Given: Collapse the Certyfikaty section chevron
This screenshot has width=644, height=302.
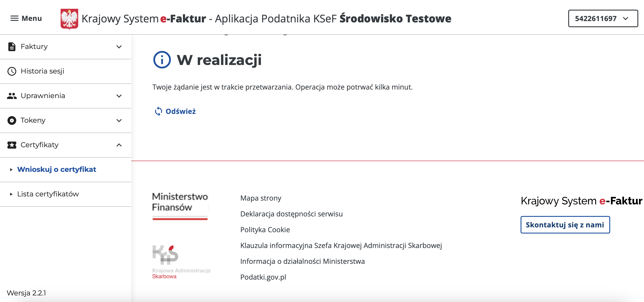Looking at the screenshot, I should pyautogui.click(x=119, y=145).
